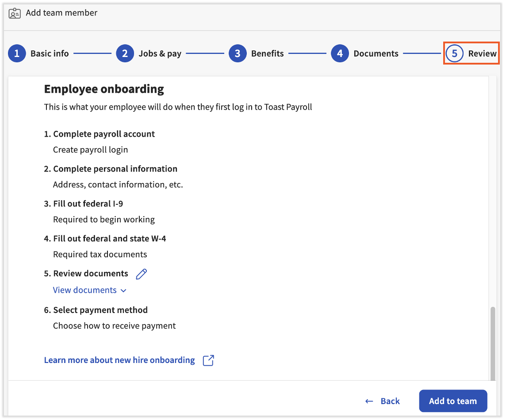The image size is (506, 420).
Task: Click the Jobs & pay step label
Action: tap(160, 53)
